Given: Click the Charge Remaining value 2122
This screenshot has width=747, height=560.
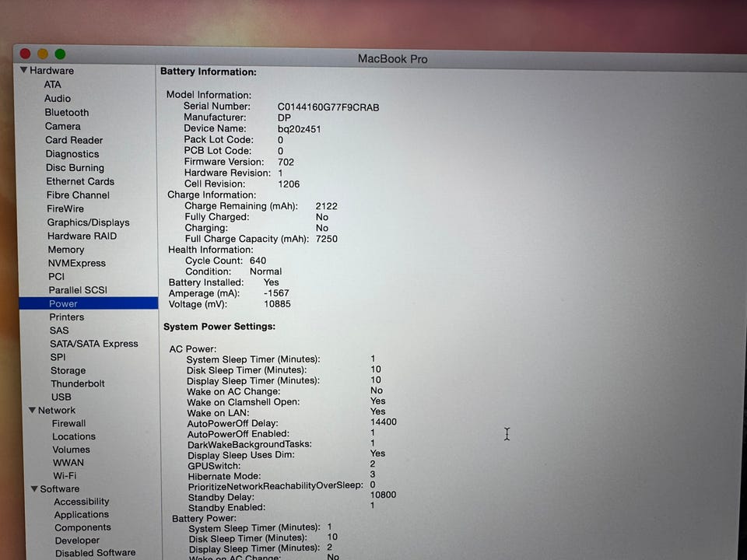Looking at the screenshot, I should click(x=326, y=206).
